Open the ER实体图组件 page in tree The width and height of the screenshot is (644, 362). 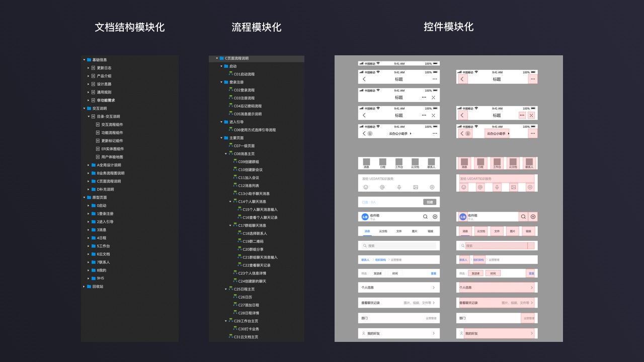pos(112,149)
